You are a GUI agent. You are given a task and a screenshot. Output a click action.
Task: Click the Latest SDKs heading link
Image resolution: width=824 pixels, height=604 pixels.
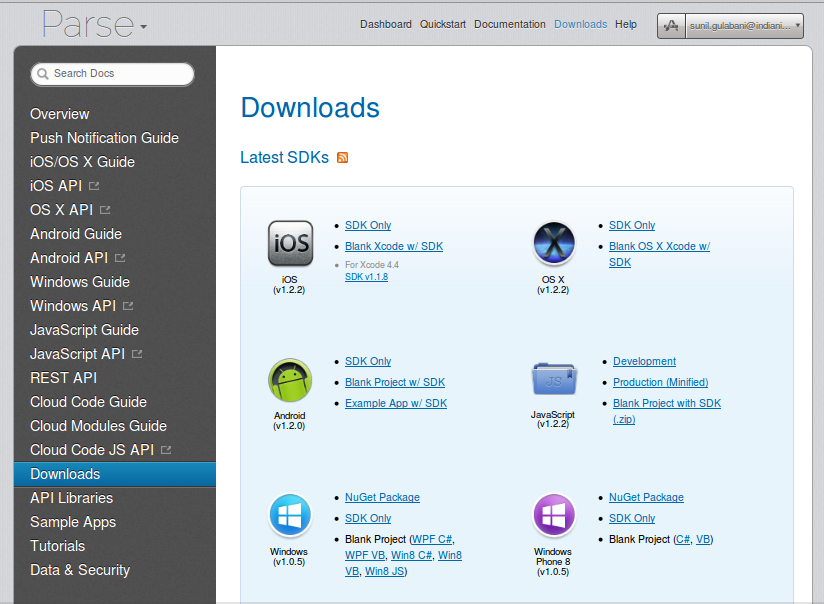coord(284,157)
